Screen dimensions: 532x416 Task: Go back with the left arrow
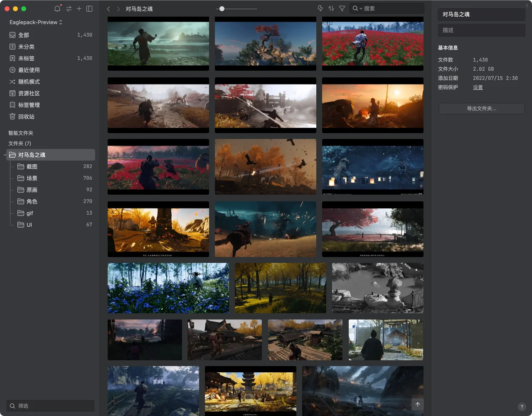tap(108, 9)
